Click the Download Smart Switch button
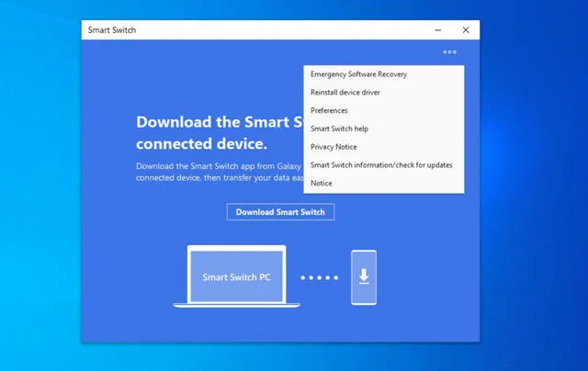This screenshot has height=371, width=588. pyautogui.click(x=280, y=212)
